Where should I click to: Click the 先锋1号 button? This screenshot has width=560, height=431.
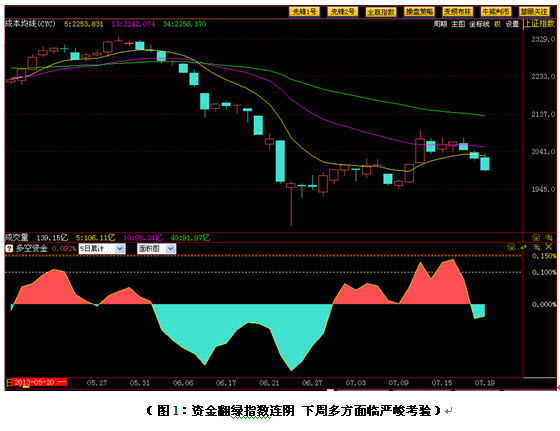click(x=304, y=12)
